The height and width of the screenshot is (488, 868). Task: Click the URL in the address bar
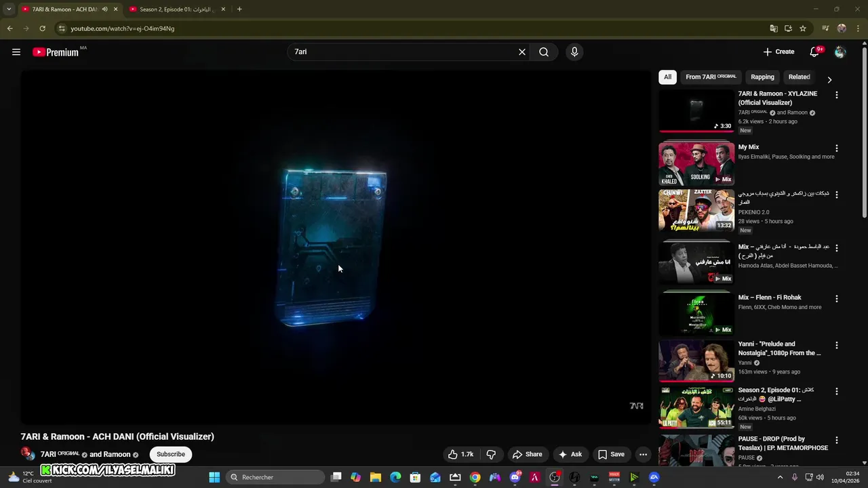click(x=123, y=28)
